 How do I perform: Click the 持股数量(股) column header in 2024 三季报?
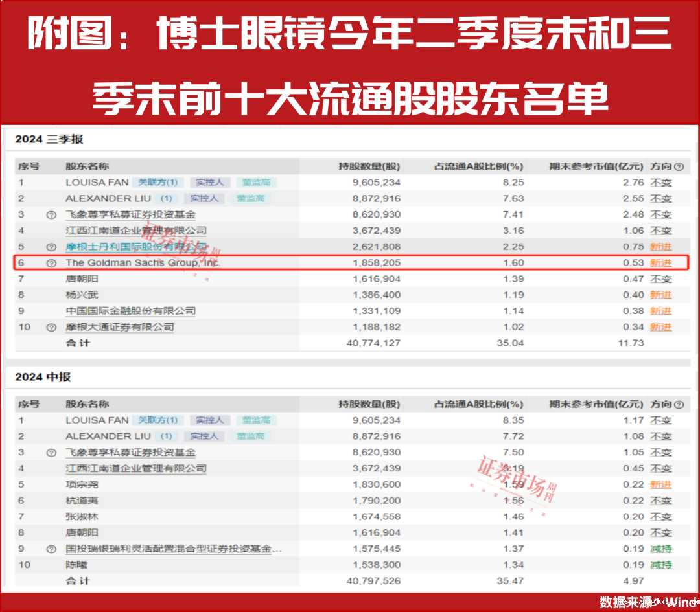pos(369,166)
